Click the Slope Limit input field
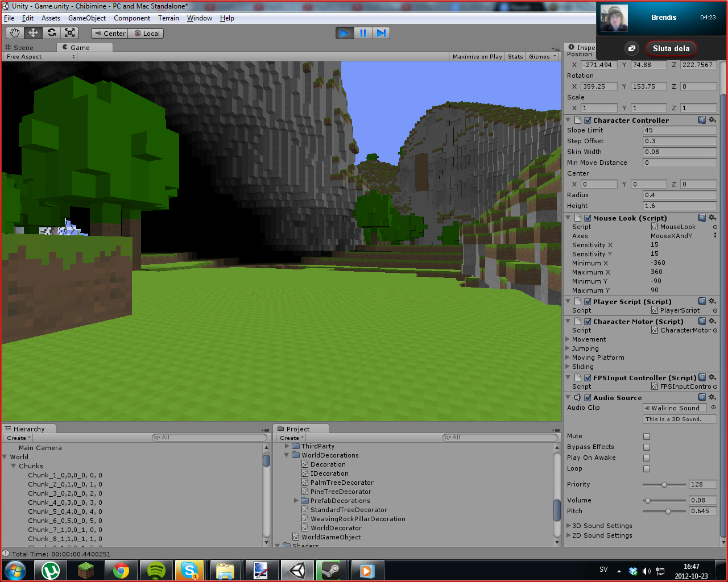Image resolution: width=728 pixels, height=582 pixels. click(x=680, y=130)
